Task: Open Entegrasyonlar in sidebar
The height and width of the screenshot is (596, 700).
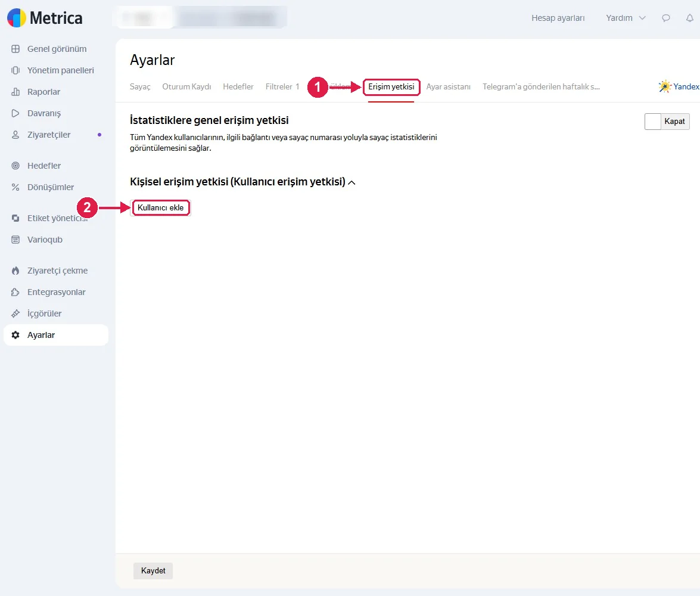Action: tap(56, 292)
